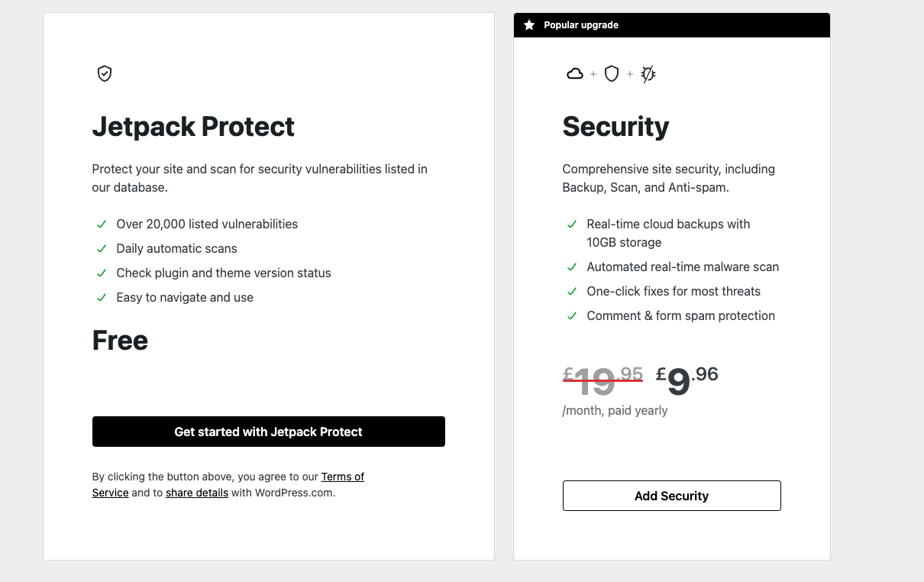Open the Terms of Service link
Viewport: 924px width, 582px height.
click(342, 476)
